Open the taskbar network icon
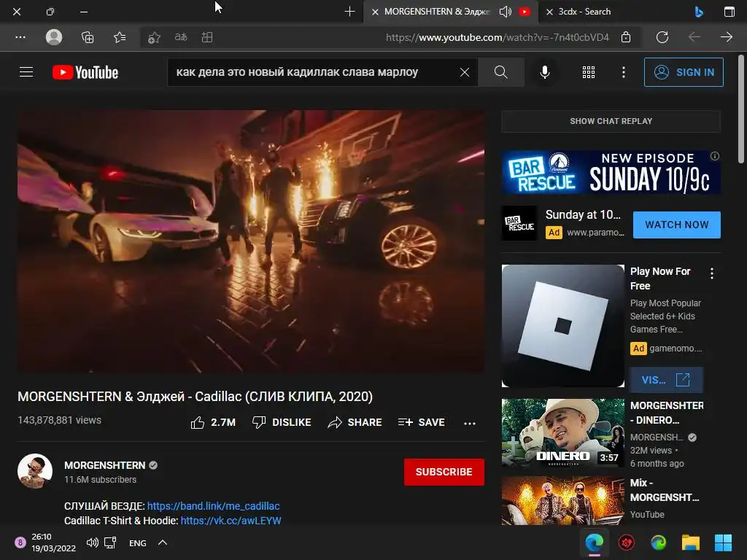Viewport: 747px width, 560px height. (x=110, y=542)
